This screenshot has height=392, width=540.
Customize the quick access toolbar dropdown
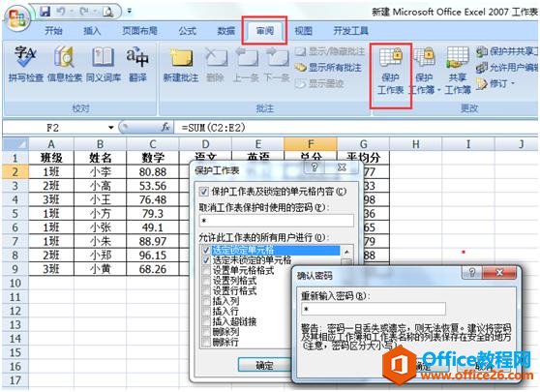(129, 12)
